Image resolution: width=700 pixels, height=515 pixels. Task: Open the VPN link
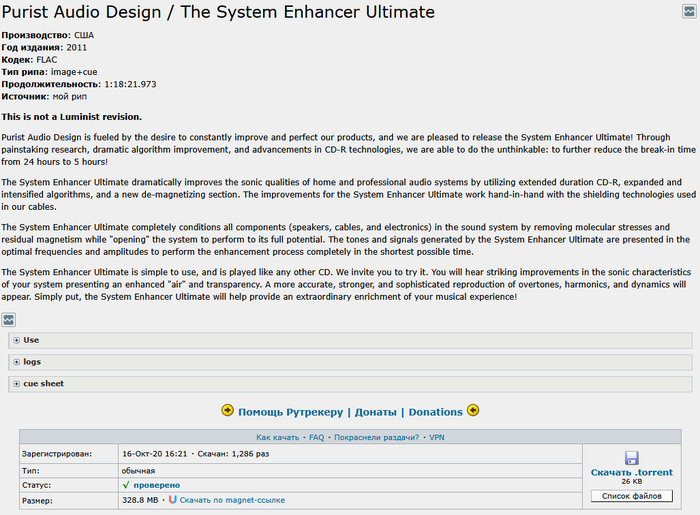click(437, 438)
